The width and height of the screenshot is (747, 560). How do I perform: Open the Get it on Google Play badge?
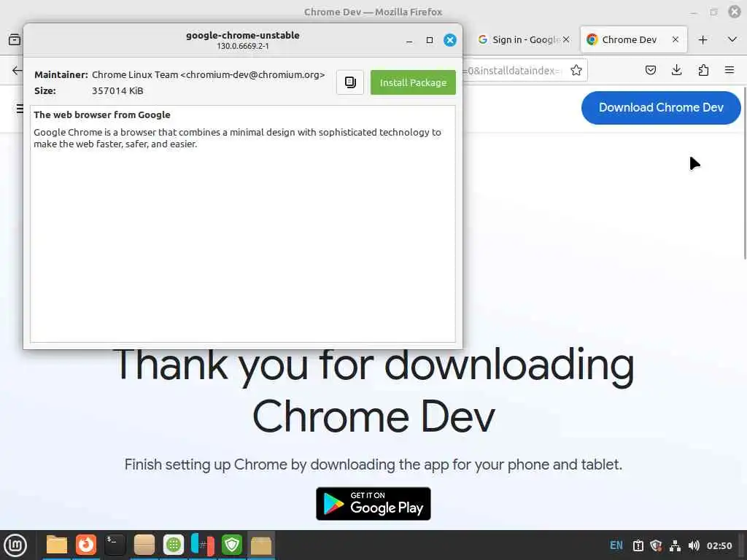[x=373, y=503]
